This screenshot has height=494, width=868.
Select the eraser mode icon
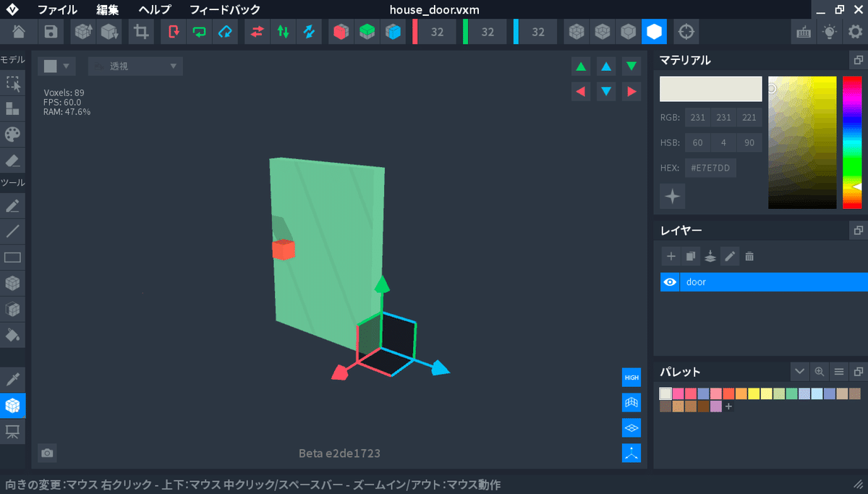tap(12, 160)
